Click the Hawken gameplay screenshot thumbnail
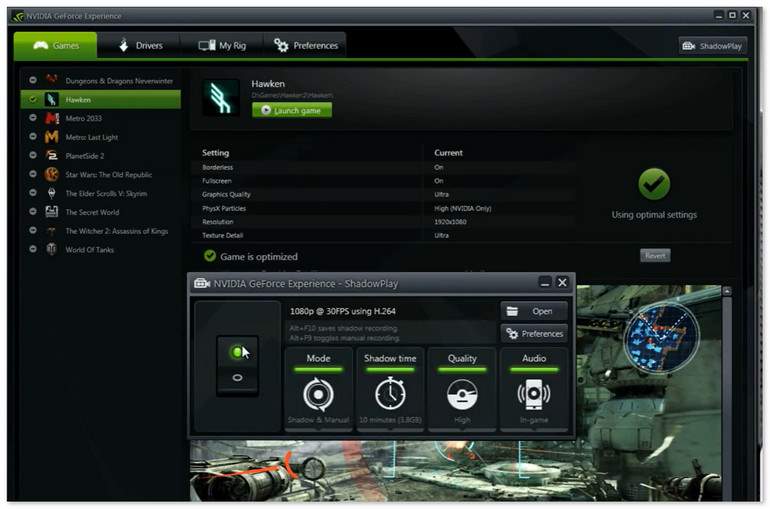This screenshot has height=509, width=770. [x=648, y=393]
